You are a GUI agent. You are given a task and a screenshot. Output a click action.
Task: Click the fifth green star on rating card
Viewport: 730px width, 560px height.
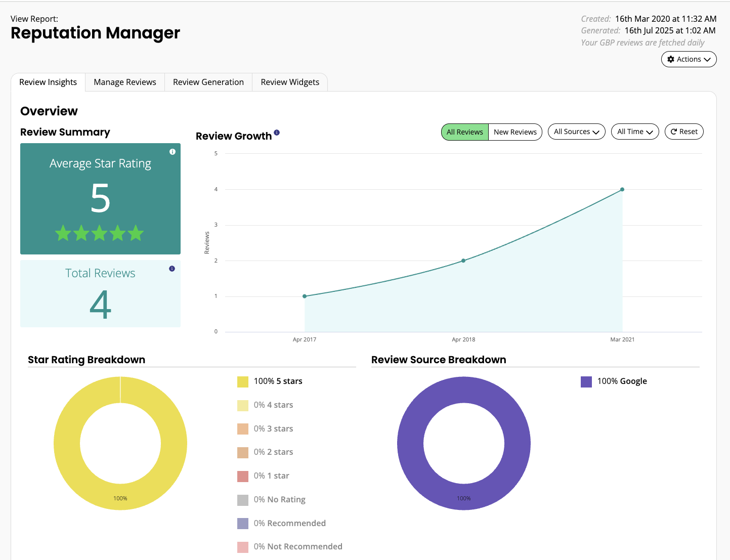point(136,233)
